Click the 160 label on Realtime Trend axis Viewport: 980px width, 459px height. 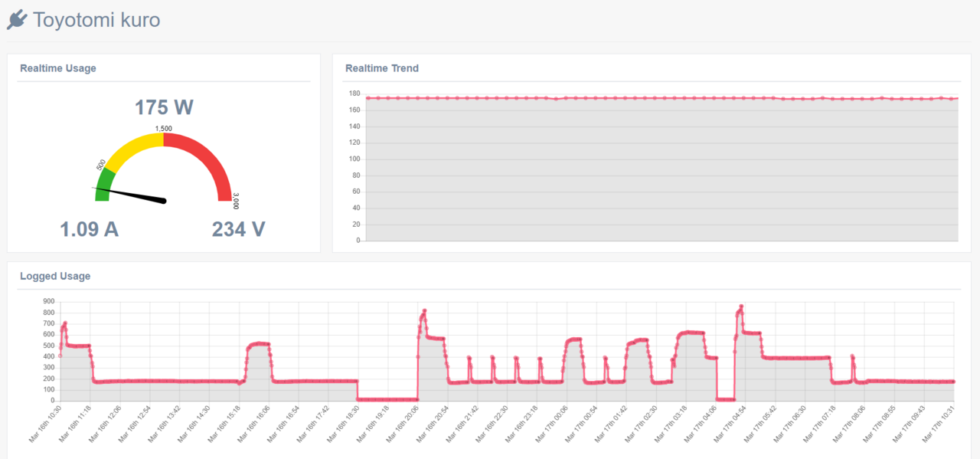(354, 110)
